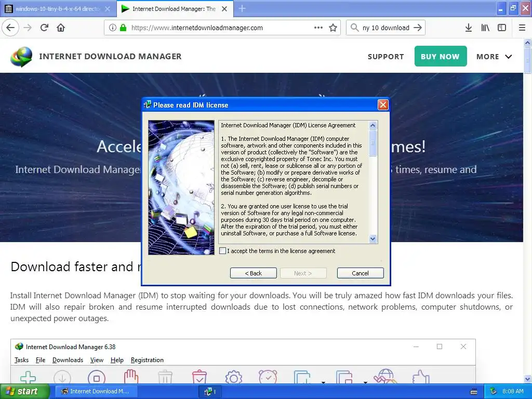Viewport: 532px width, 399px height.
Task: Click the Delete trash bin icon
Action: [x=165, y=377]
